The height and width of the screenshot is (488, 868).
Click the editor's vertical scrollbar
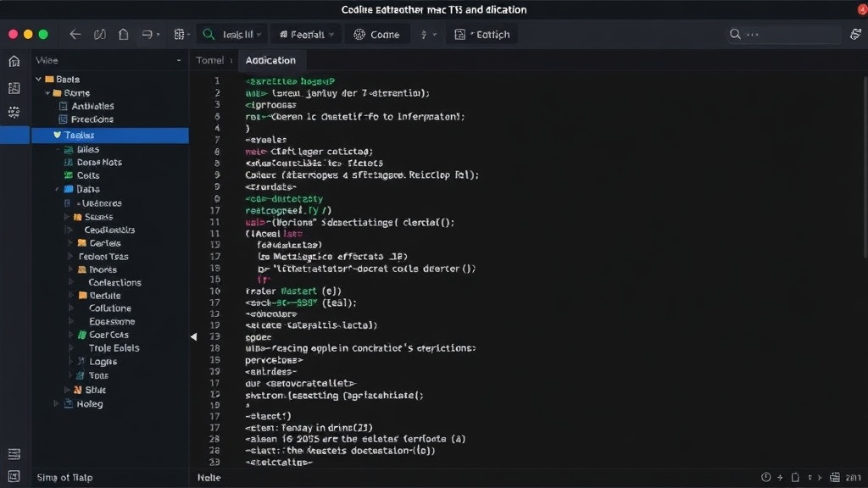865,166
